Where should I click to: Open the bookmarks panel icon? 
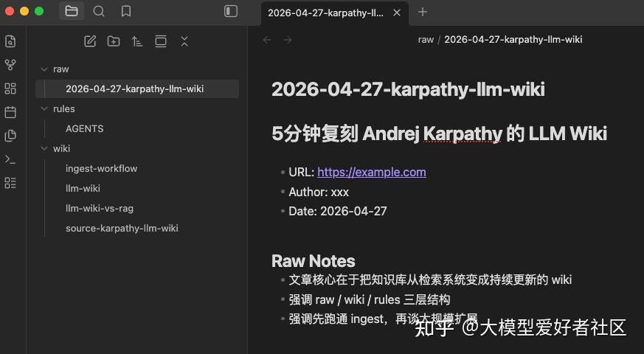coord(126,11)
